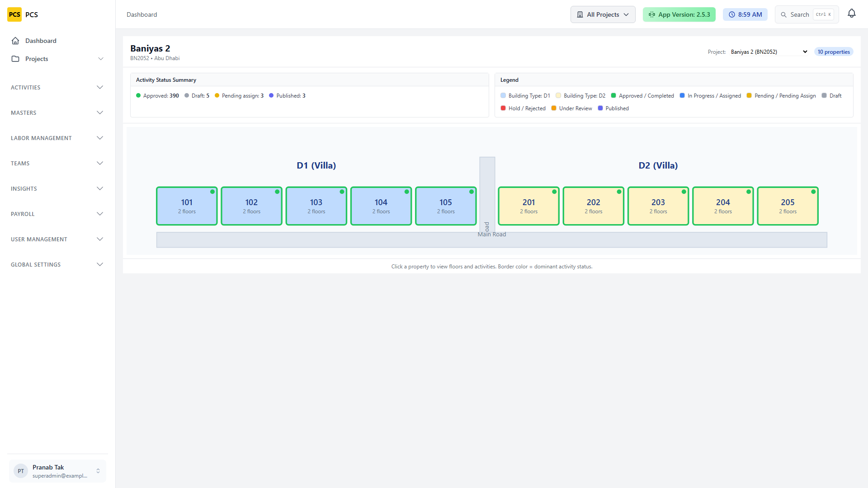Click the Dashboard breadcrumb
This screenshot has width=868, height=488.
coord(142,14)
